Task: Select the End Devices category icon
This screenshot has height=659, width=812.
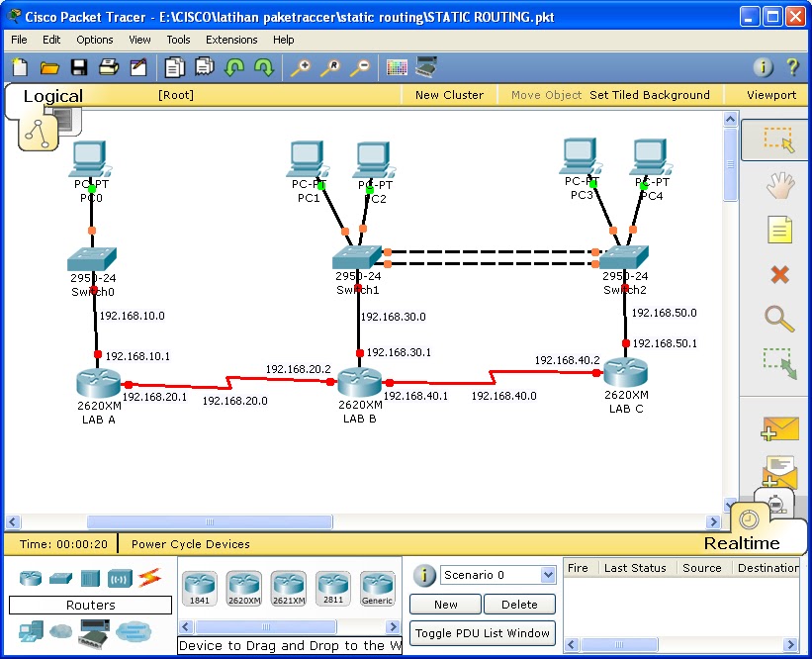Action: 31,632
